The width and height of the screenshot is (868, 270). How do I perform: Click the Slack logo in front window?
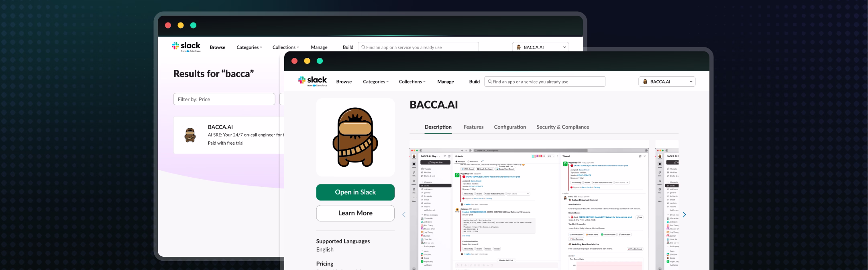pos(312,81)
